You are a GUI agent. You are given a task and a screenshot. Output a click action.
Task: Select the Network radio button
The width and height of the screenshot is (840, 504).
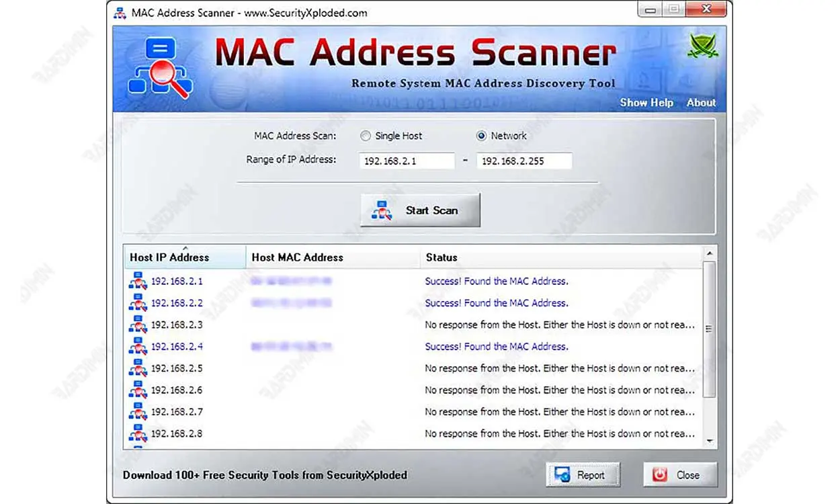coord(481,136)
